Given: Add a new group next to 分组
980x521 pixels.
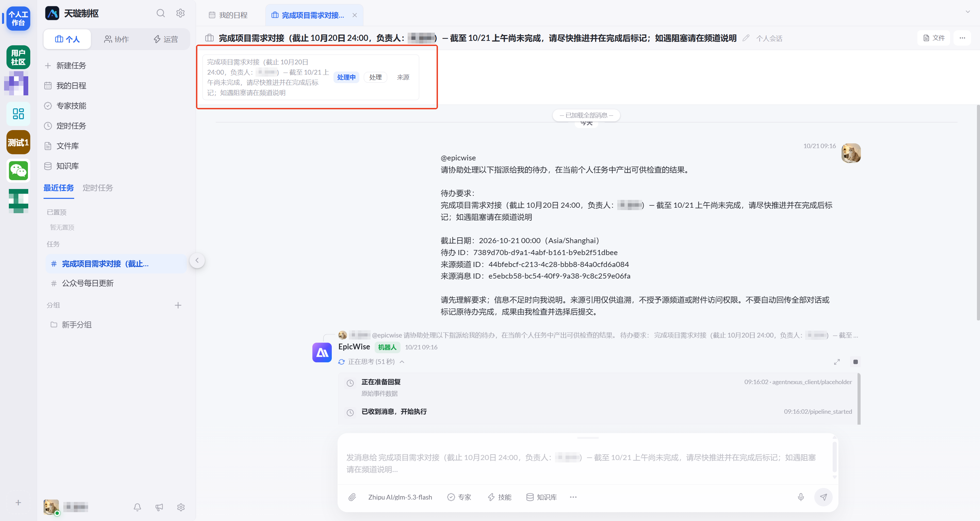Looking at the screenshot, I should (x=178, y=305).
